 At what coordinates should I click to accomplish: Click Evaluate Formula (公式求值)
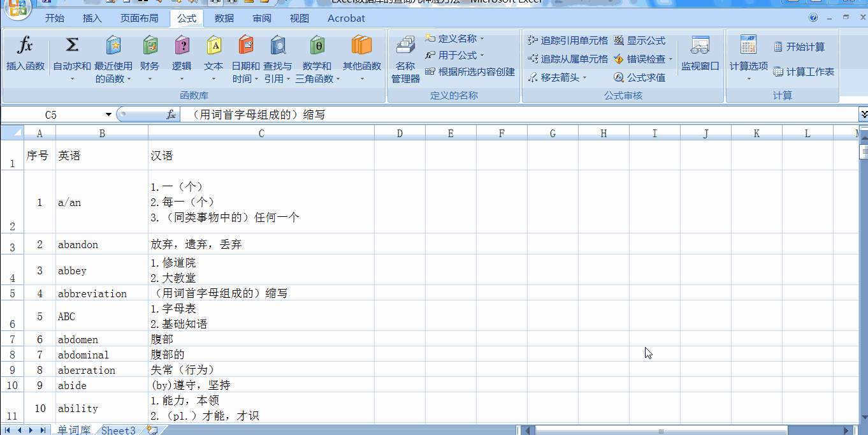click(639, 78)
